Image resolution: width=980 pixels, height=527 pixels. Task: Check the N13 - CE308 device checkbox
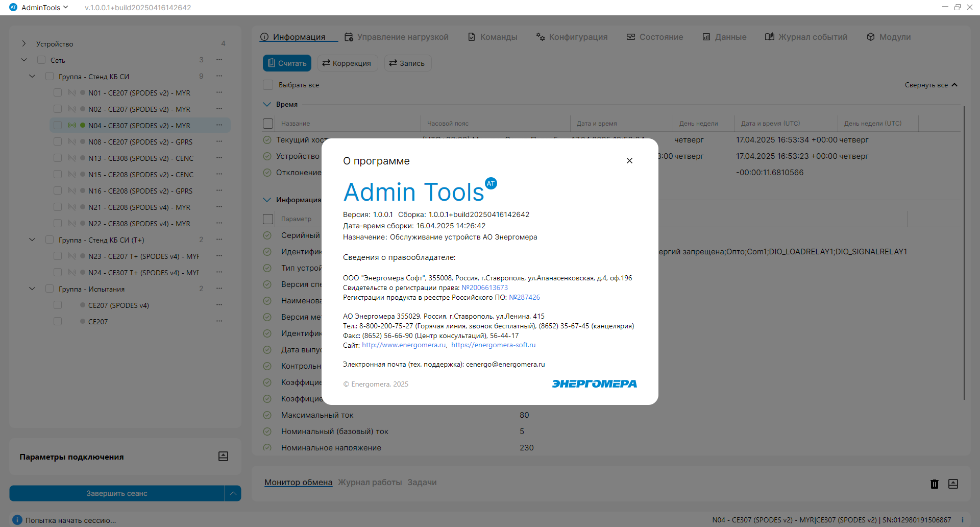(x=58, y=158)
